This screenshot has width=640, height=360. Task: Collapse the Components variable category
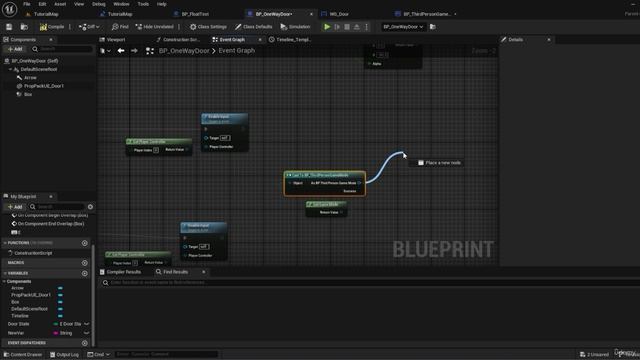click(4, 282)
